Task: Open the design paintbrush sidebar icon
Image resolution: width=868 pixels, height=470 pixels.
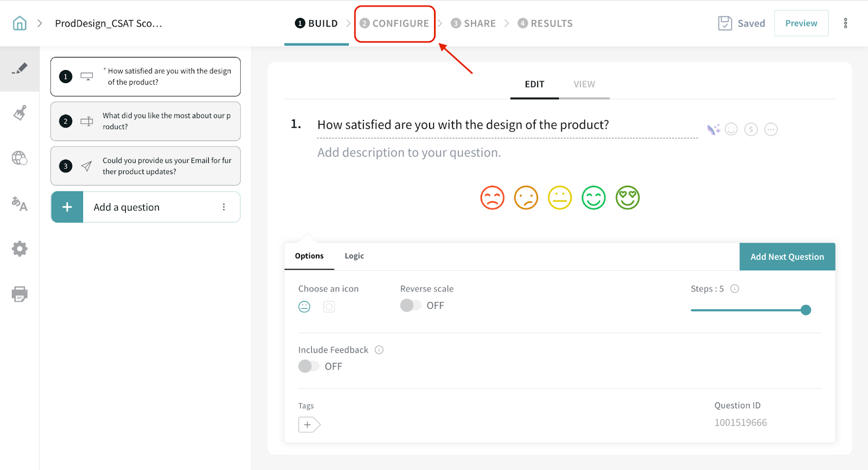Action: (20, 113)
